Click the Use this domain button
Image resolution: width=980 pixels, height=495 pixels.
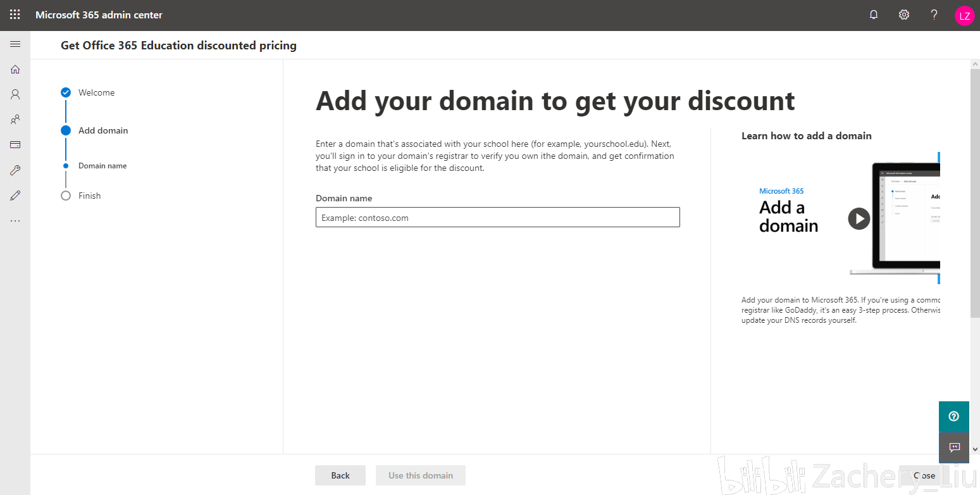pos(421,475)
